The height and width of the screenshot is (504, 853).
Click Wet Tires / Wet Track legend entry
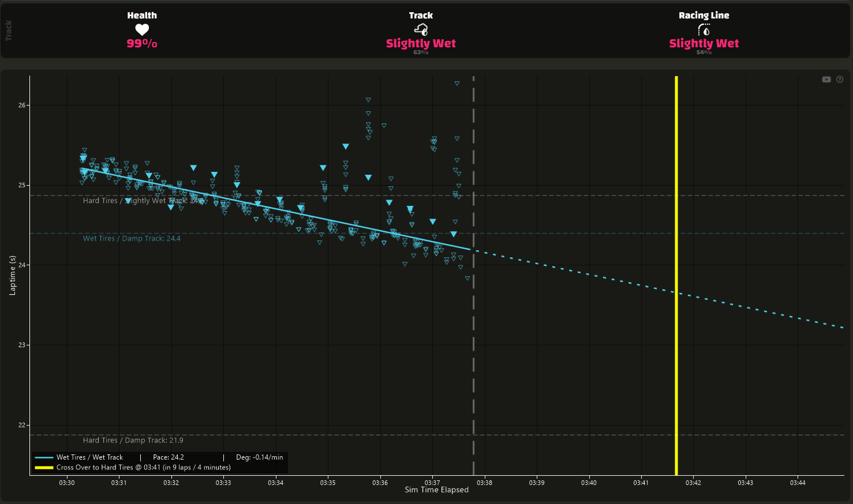tap(89, 457)
